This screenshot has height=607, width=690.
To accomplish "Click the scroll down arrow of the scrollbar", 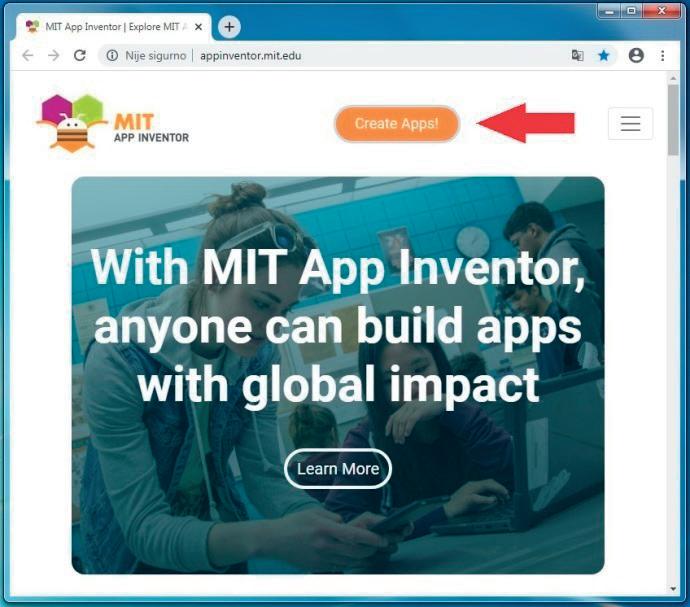I will pyautogui.click(x=673, y=589).
